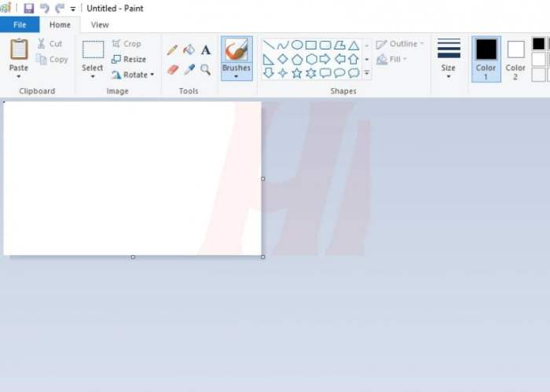The image size is (550, 392).
Task: Open the File menu
Action: (x=20, y=24)
